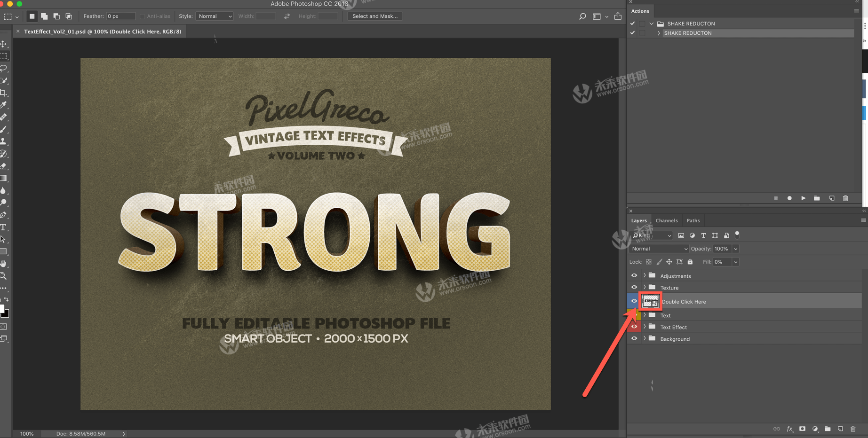The height and width of the screenshot is (438, 868).
Task: Expand the Text layer group
Action: tap(645, 315)
